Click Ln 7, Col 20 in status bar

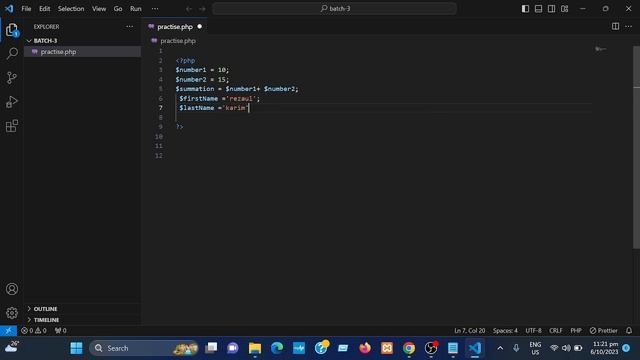coord(469,331)
